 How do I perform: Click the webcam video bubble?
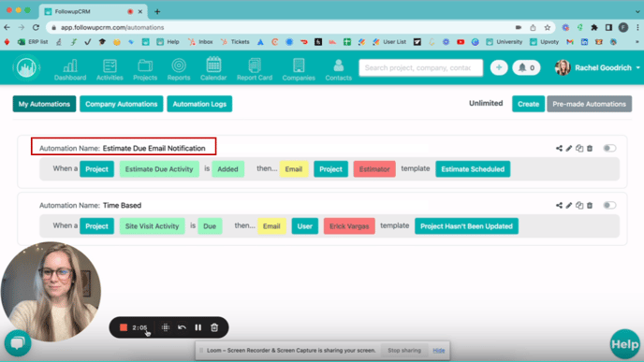[51, 292]
